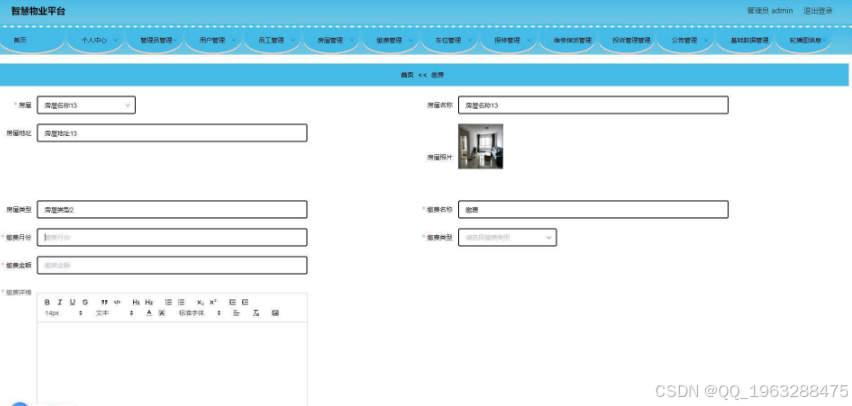Open the 报修管理 nav item
This screenshot has height=406, width=852.
click(508, 40)
